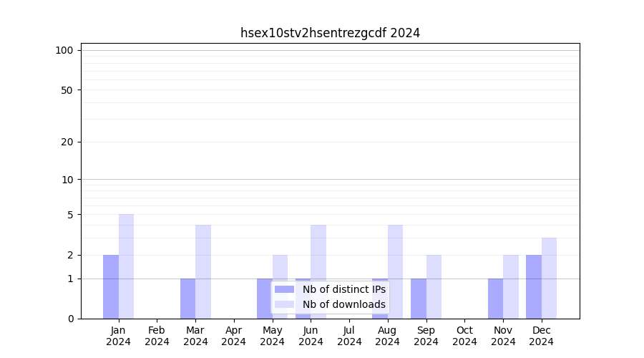Viewport: 644px width, 358px height.
Task: Click the 20 tick label on y-axis
Action: (67, 142)
